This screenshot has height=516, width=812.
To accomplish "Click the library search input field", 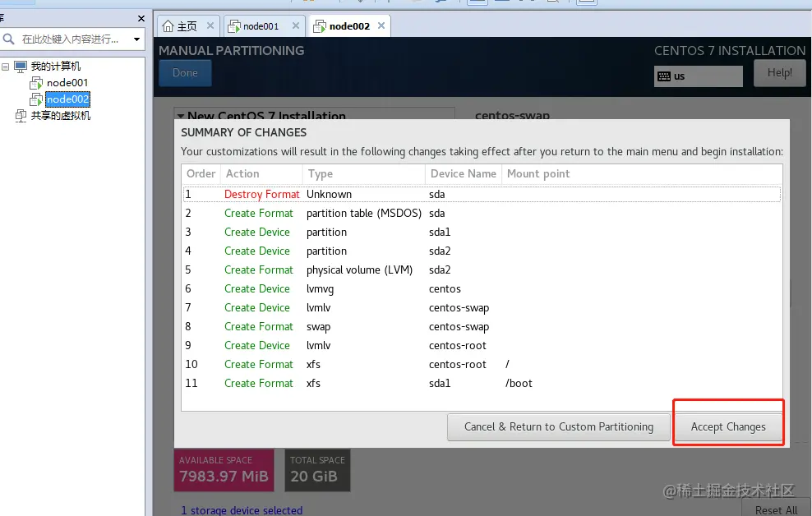I will point(73,39).
